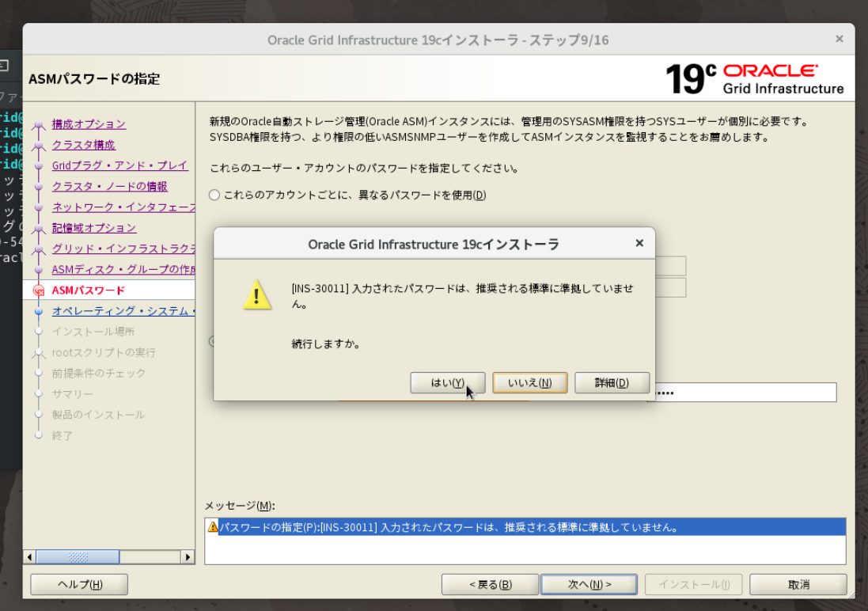The height and width of the screenshot is (611, 868).
Task: Open Gridプラグ・アンド・プレイ step
Action: (x=120, y=165)
